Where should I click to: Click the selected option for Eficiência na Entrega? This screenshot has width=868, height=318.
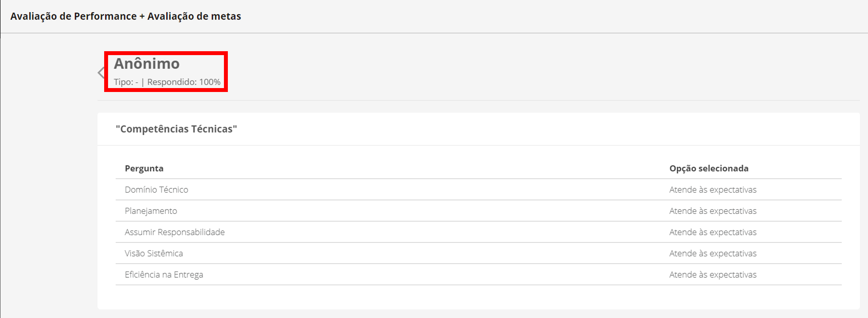coord(713,275)
